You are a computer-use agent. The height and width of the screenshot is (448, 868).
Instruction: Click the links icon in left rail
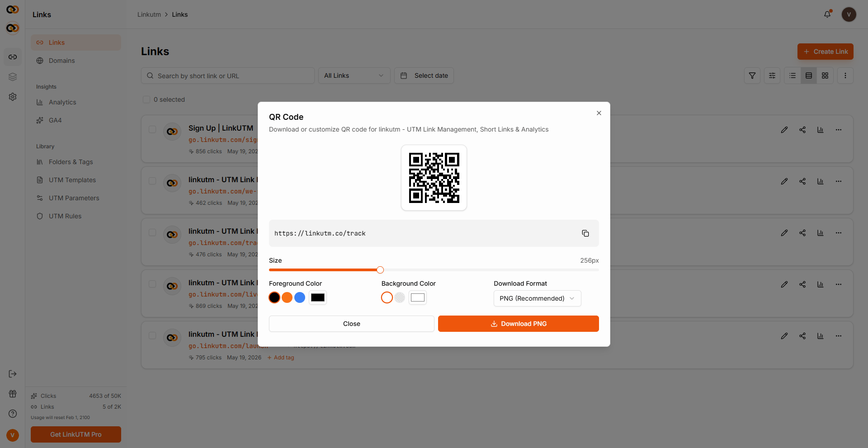(13, 57)
